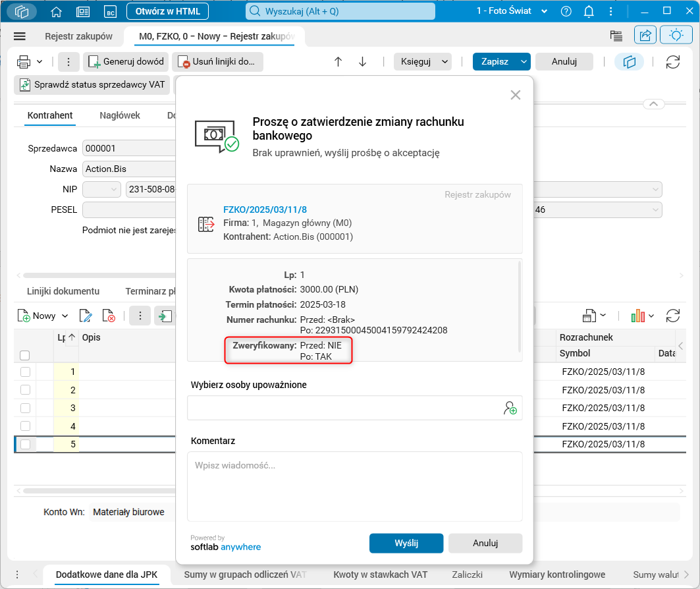This screenshot has width=700, height=589.
Task: Click the Wybierz osoby upoważnione field
Action: click(354, 408)
